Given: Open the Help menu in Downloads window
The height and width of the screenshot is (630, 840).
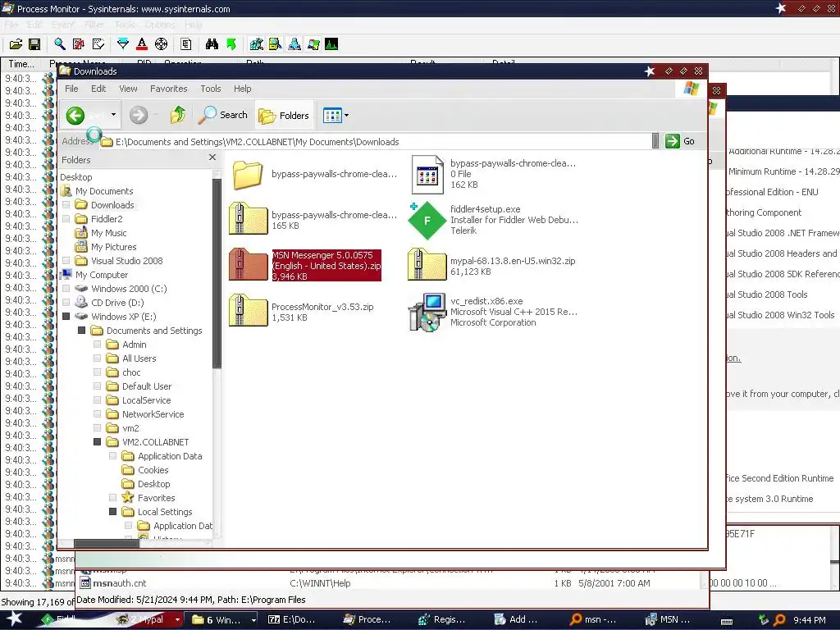Looking at the screenshot, I should click(242, 89).
